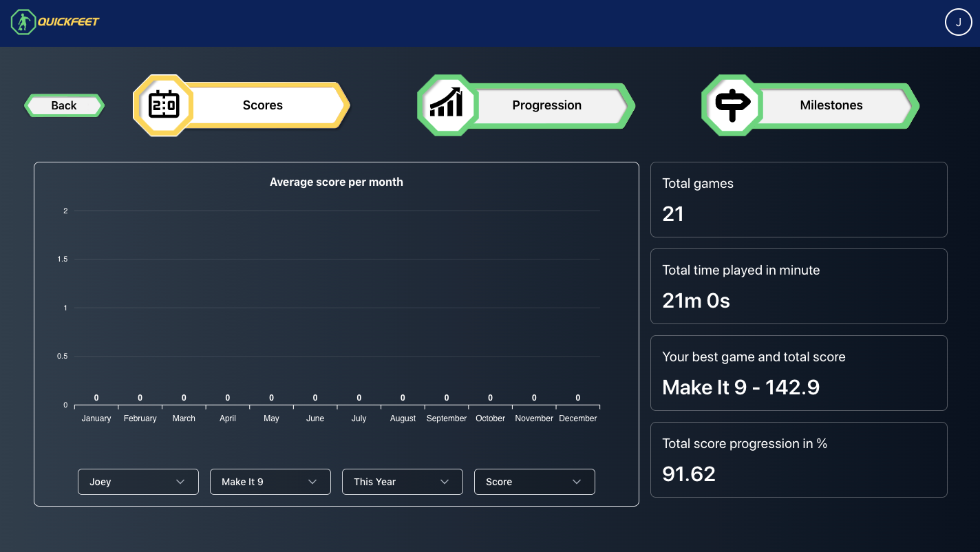
Task: Open the Score metric dropdown
Action: click(534, 482)
